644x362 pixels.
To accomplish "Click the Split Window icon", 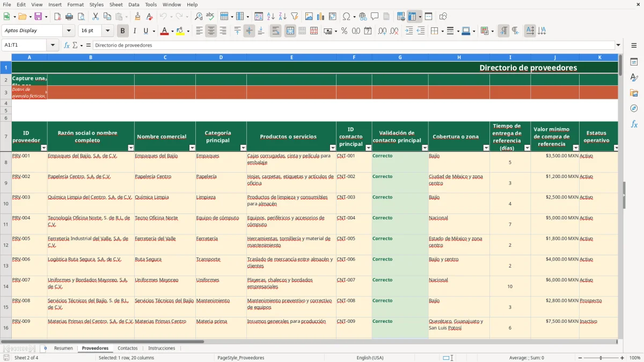I will click(x=429, y=17).
